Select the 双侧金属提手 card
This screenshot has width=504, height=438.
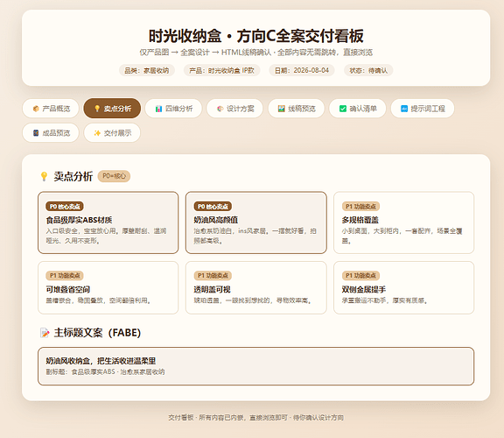(x=403, y=287)
